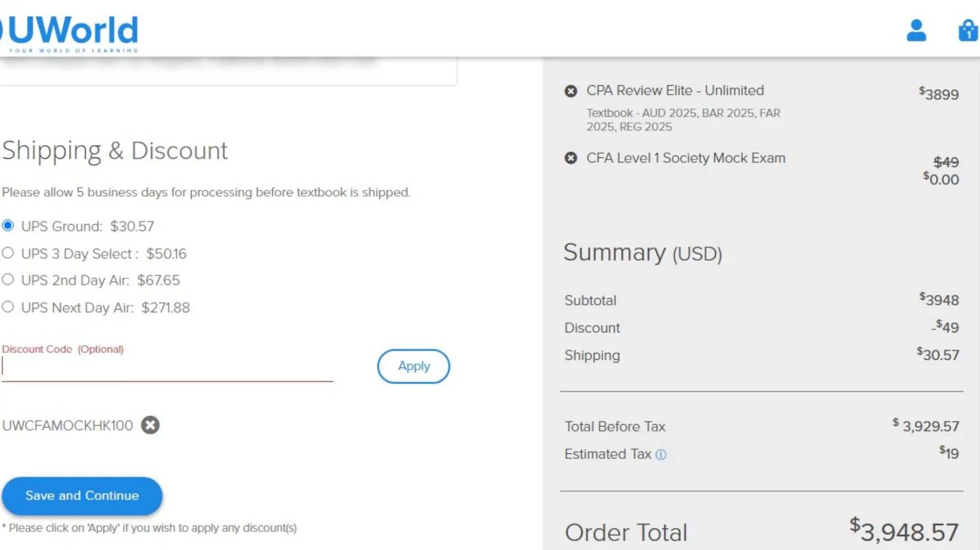Open the CFA Level 1 Society Mock Exam item
The width and height of the screenshot is (980, 550).
[686, 158]
